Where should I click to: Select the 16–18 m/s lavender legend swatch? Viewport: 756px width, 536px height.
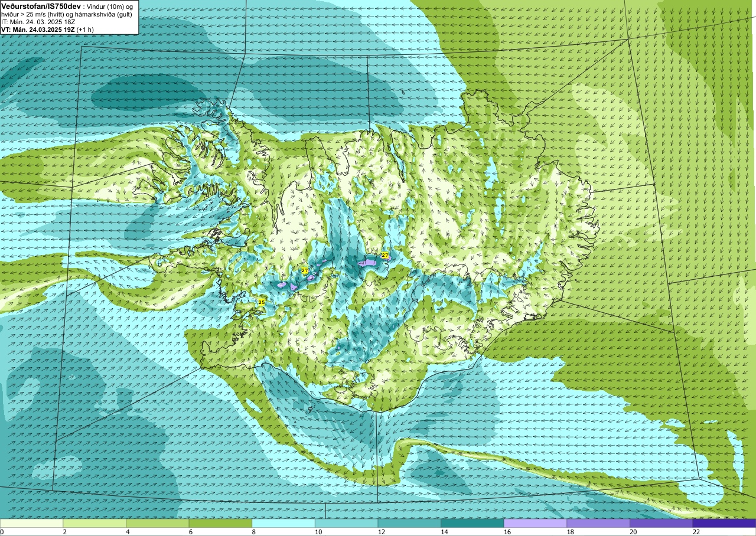tap(536, 523)
